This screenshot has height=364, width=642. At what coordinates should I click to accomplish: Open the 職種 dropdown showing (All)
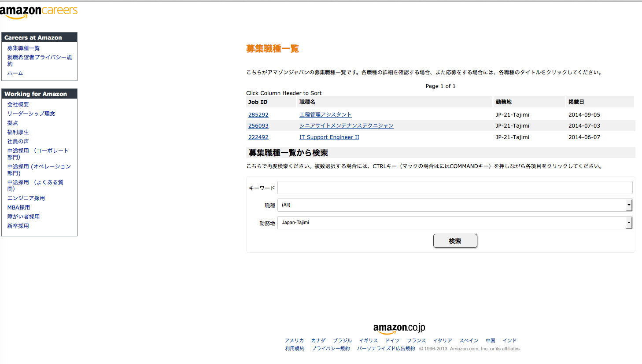[x=455, y=205]
